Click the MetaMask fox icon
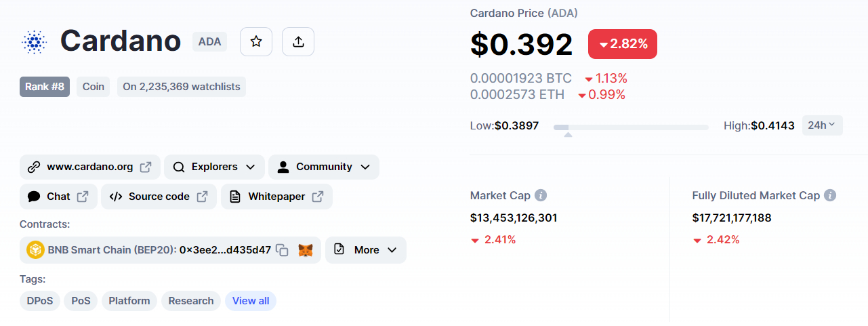868x326 pixels. coord(306,250)
